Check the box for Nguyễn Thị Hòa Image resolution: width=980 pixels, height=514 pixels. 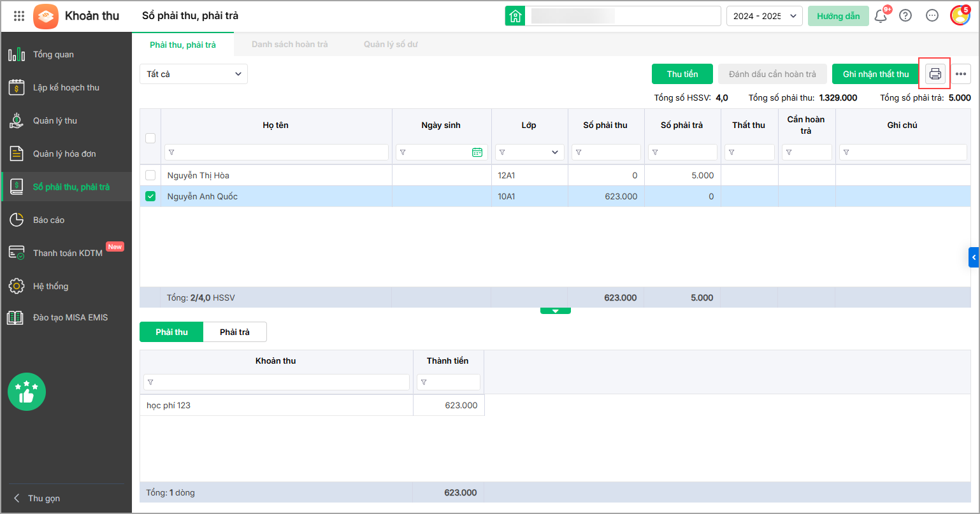point(150,175)
